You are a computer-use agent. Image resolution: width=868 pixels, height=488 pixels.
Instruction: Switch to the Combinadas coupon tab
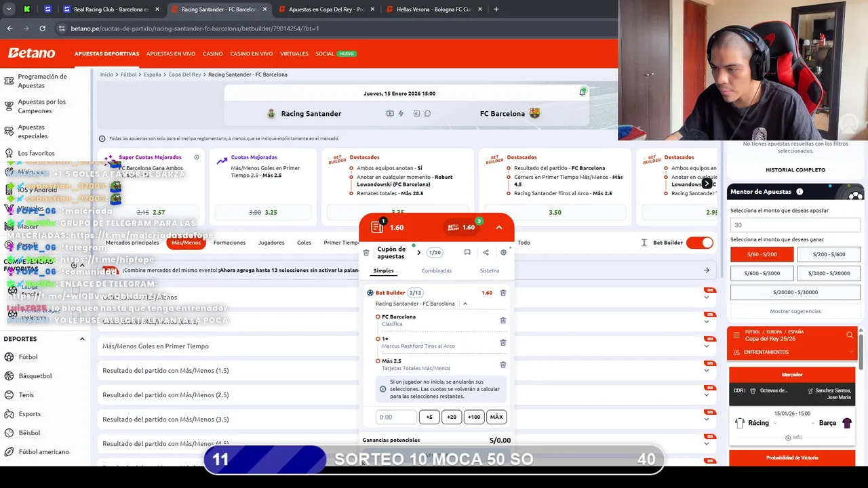[437, 270]
